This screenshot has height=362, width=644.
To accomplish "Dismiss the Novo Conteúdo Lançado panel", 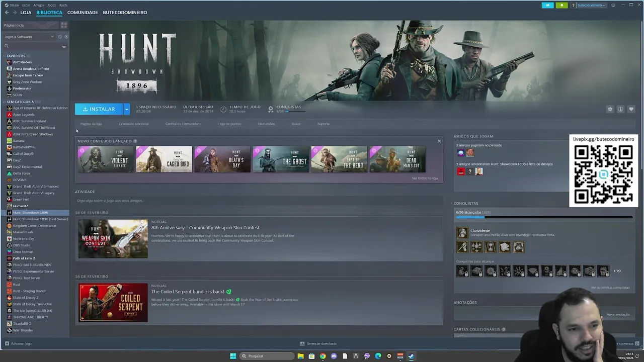I will [x=439, y=141].
